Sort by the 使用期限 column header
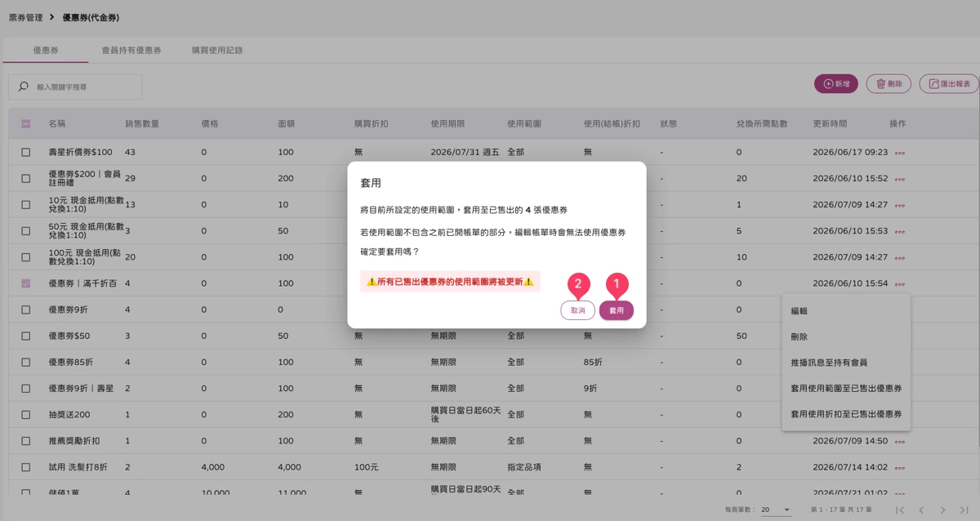The width and height of the screenshot is (980, 521). pyautogui.click(x=448, y=124)
